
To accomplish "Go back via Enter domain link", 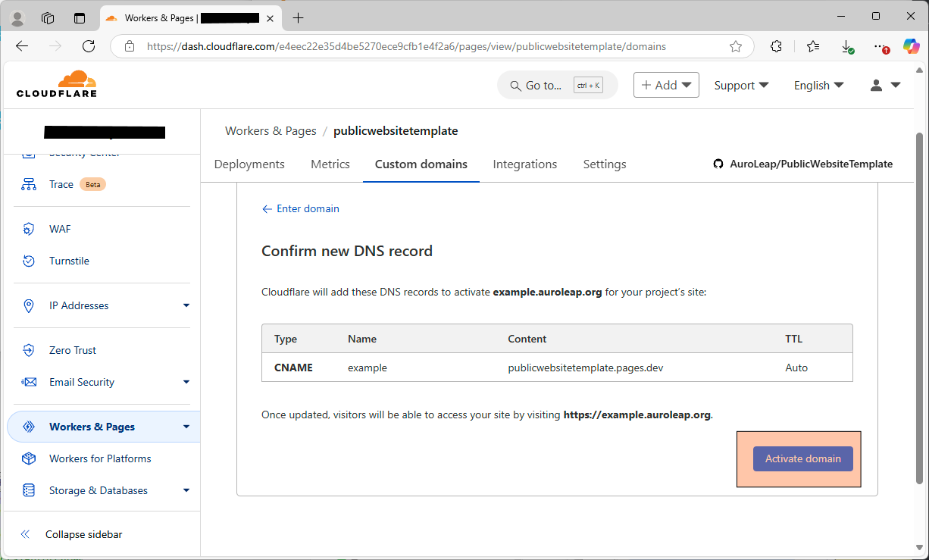I will (x=300, y=208).
